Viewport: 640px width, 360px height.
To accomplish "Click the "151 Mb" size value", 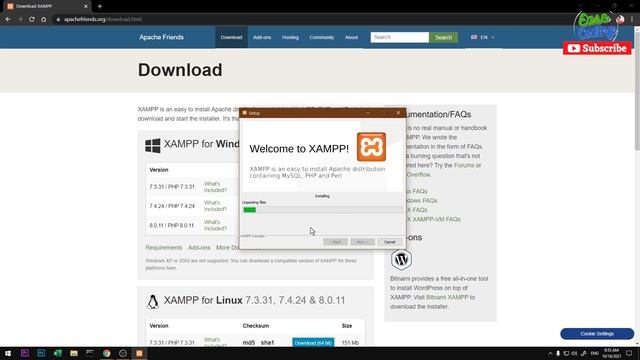I will [350, 343].
